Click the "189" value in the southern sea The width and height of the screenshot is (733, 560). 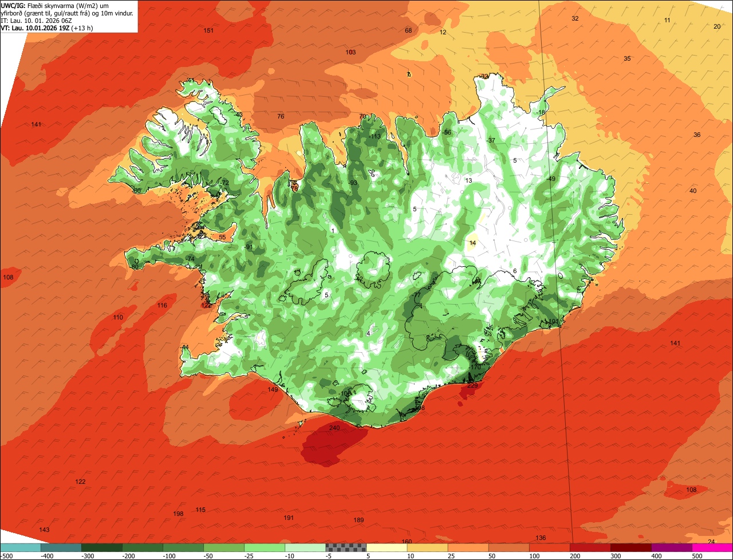pyautogui.click(x=358, y=520)
